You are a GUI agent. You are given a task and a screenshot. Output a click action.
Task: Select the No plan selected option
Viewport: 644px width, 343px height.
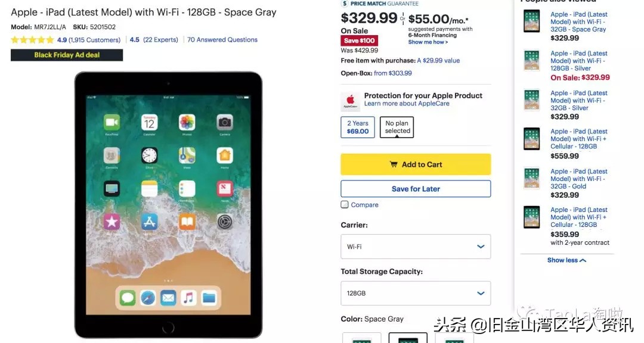[397, 127]
